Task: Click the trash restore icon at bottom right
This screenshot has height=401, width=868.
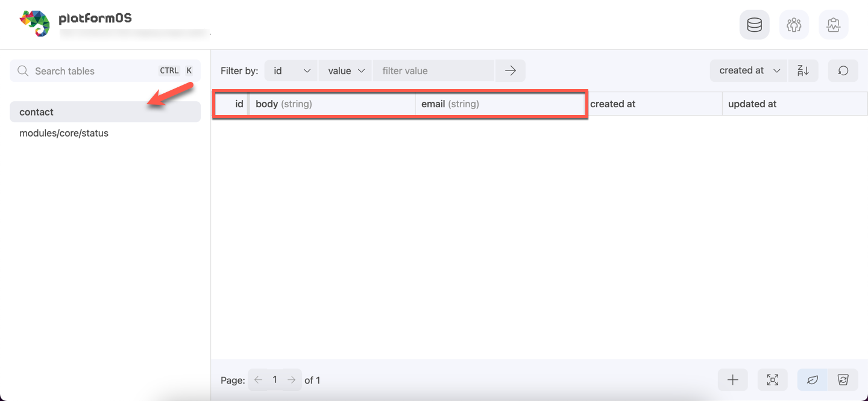Action: 843,379
